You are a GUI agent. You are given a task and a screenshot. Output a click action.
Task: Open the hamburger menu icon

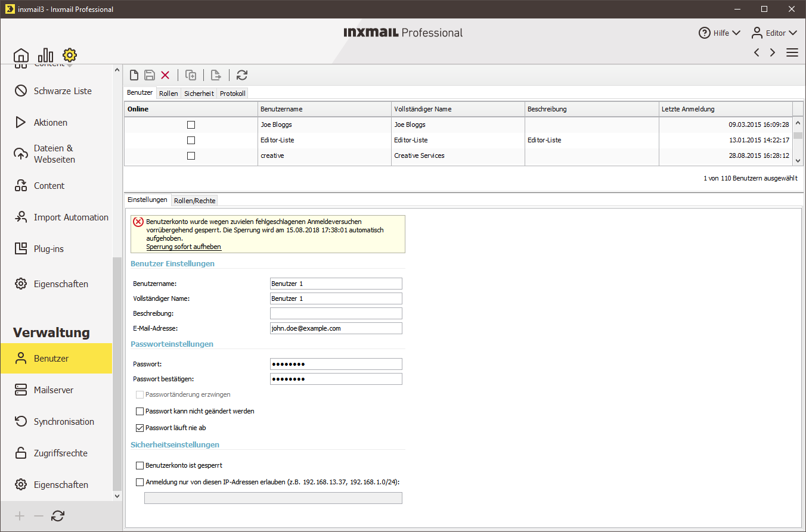(792, 52)
